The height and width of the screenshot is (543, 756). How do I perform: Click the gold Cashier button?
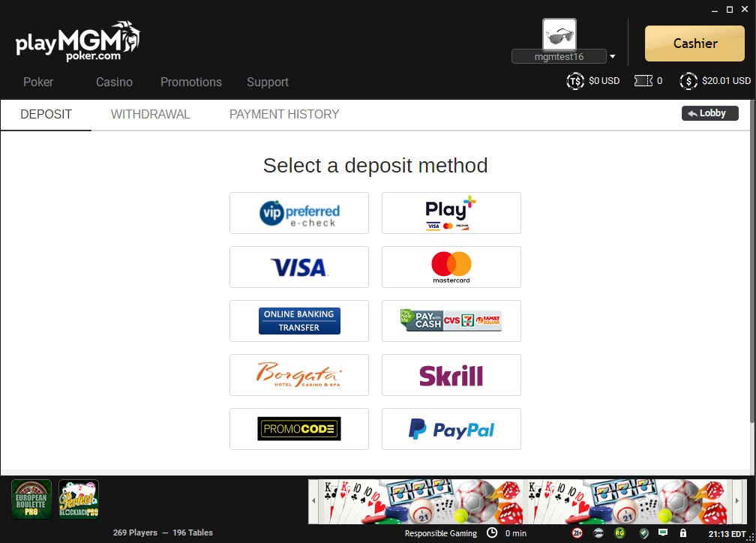(694, 43)
